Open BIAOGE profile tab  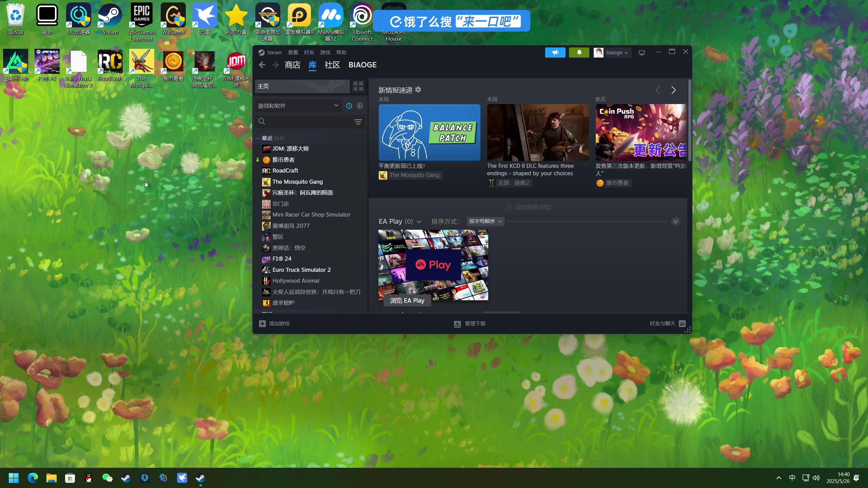pyautogui.click(x=362, y=65)
